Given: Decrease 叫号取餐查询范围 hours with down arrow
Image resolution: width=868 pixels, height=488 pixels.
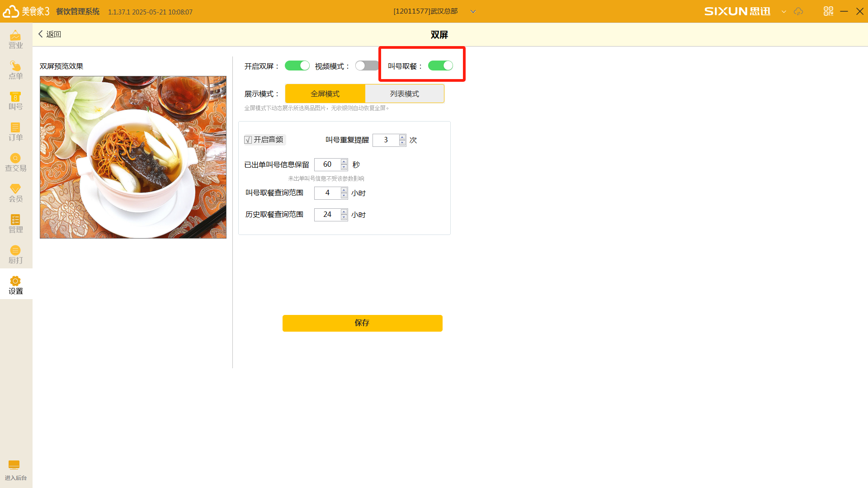Looking at the screenshot, I should (344, 196).
